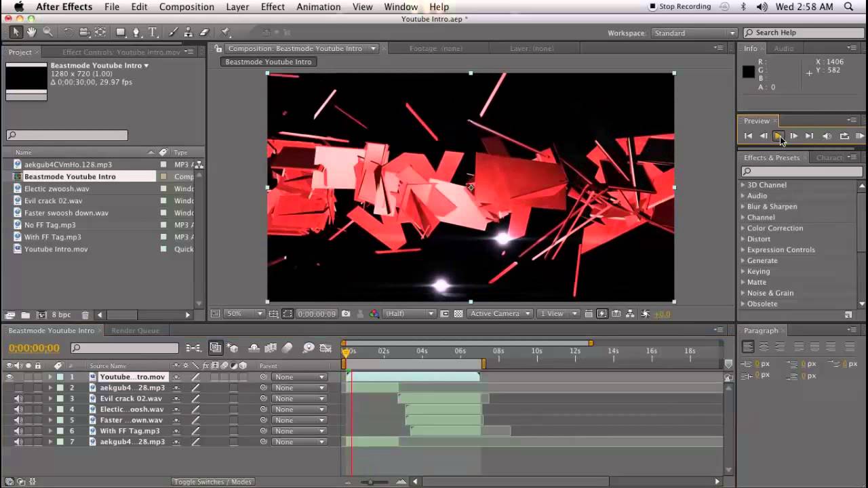Select the Rectangle shape tool
This screenshot has width=868, height=488.
click(121, 32)
